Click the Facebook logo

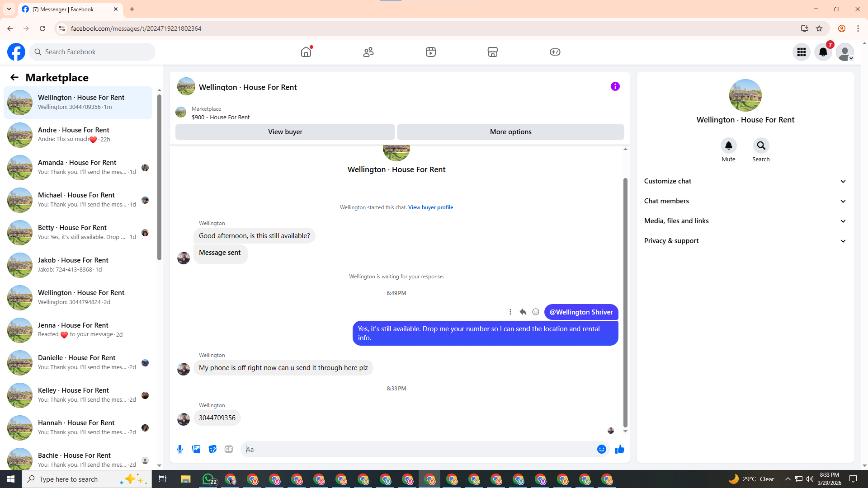click(16, 52)
